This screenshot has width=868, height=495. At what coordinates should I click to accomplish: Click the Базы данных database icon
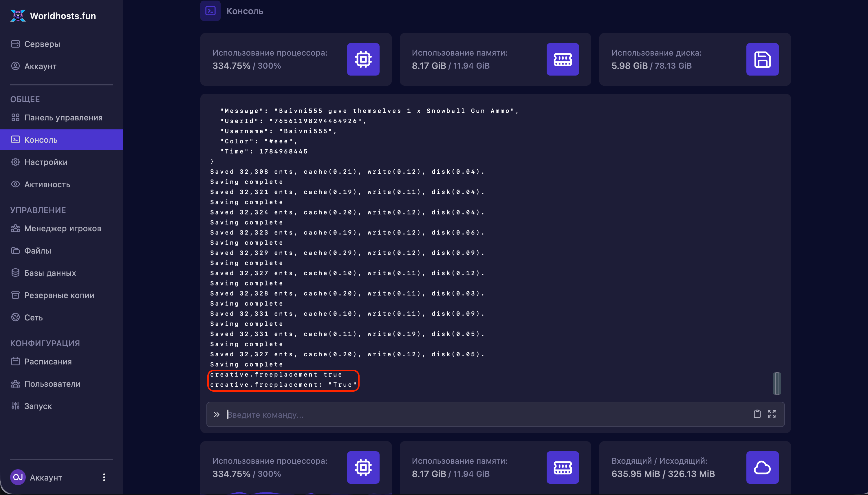(x=15, y=273)
